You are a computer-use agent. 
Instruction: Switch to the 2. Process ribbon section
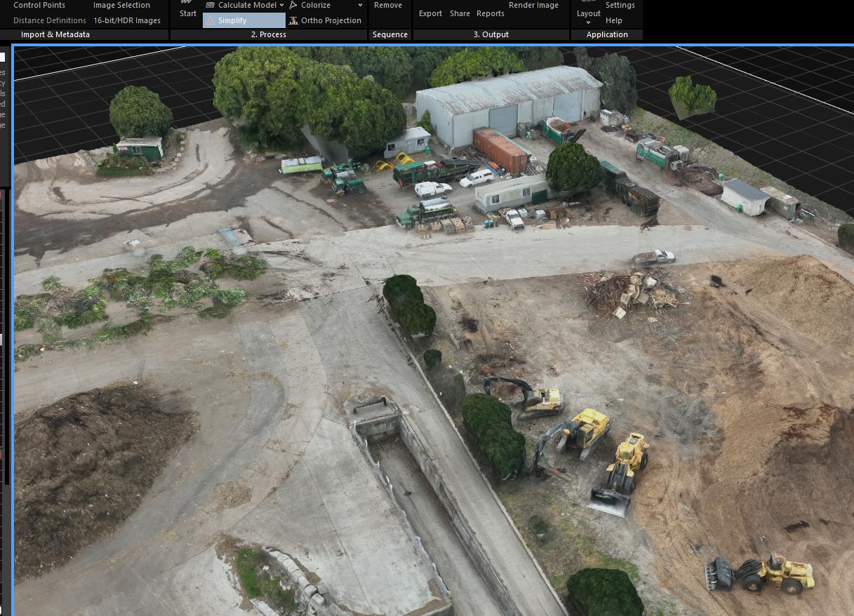click(269, 34)
